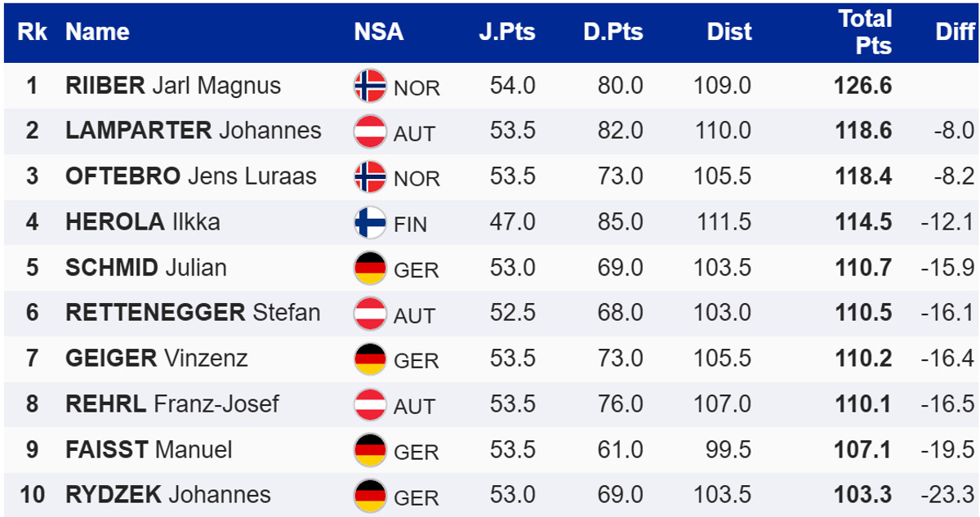The image size is (980, 517).
Task: Click Germany flag icon beside RYDZEK
Action: (370, 495)
